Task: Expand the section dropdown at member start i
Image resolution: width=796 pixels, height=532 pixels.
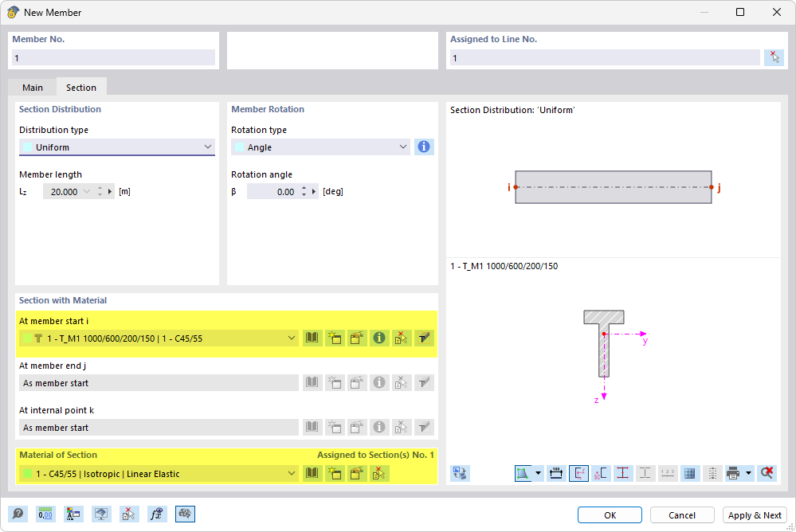Action: pyautogui.click(x=292, y=338)
